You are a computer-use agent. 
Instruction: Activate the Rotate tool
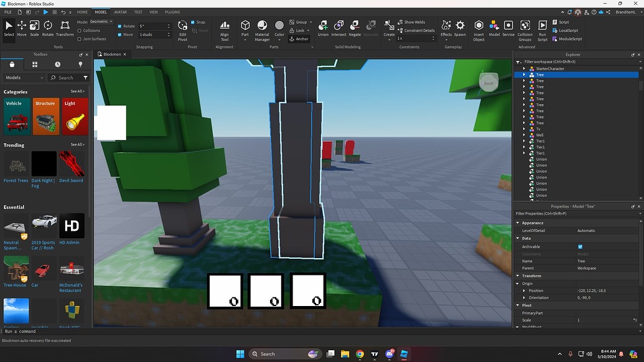(x=48, y=29)
